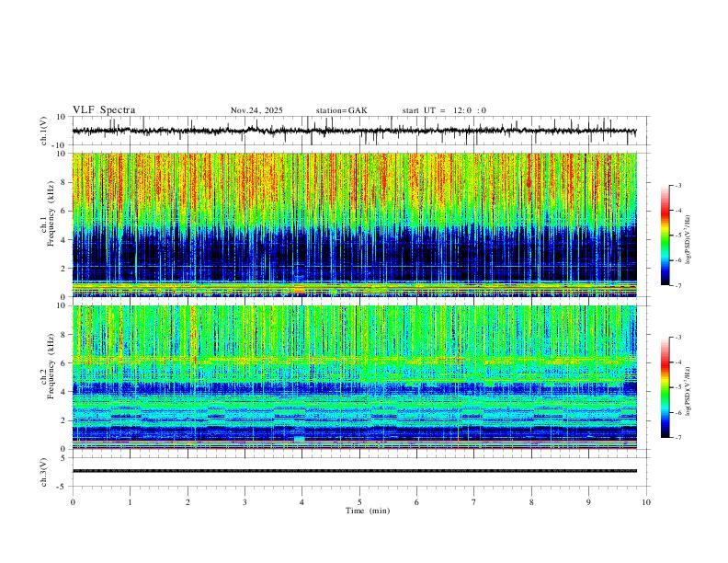Viewport: 728px width, 563px height.
Task: Click the "-3" label on ch.2 color bar
Action: tap(677, 337)
